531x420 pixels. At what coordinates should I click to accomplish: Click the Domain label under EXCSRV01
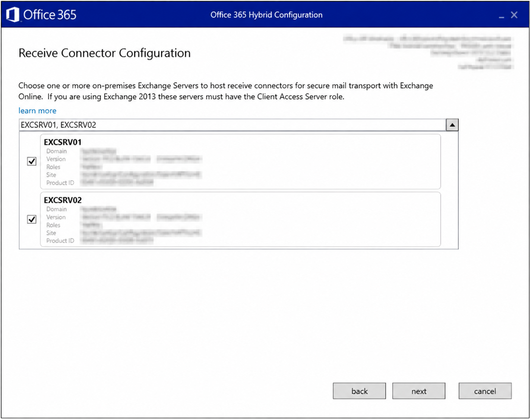(56, 151)
